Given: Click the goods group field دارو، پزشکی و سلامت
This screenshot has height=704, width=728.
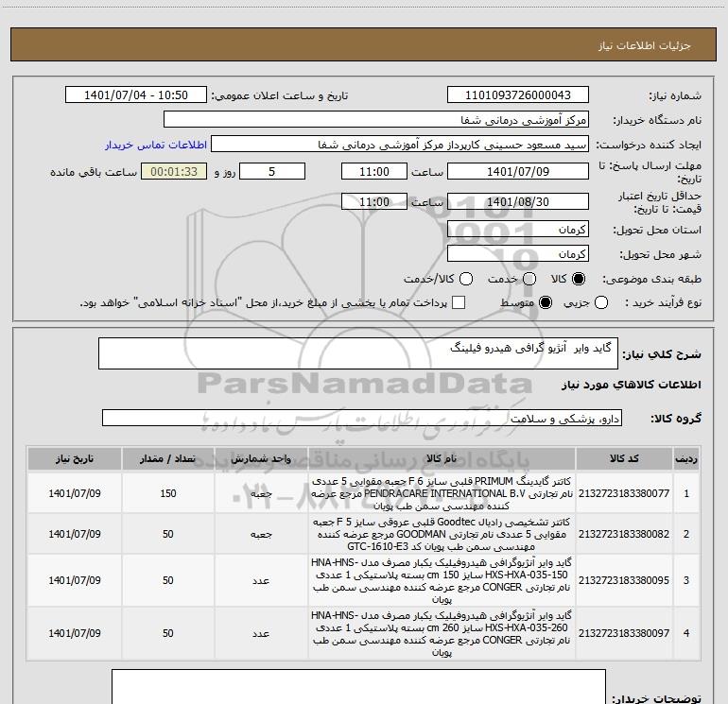Looking at the screenshot, I should [x=362, y=418].
